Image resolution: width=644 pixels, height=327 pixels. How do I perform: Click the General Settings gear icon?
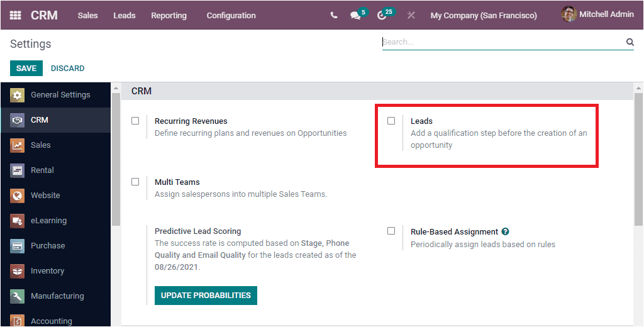pos(17,95)
